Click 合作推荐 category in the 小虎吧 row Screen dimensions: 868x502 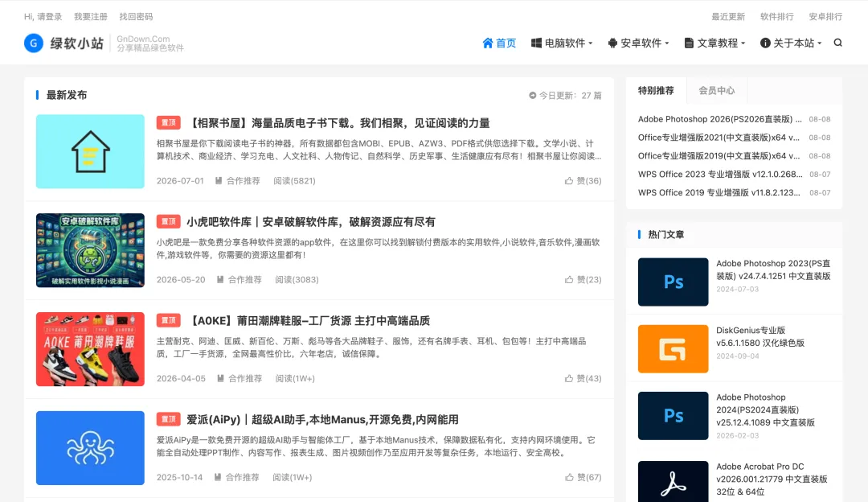[244, 279]
